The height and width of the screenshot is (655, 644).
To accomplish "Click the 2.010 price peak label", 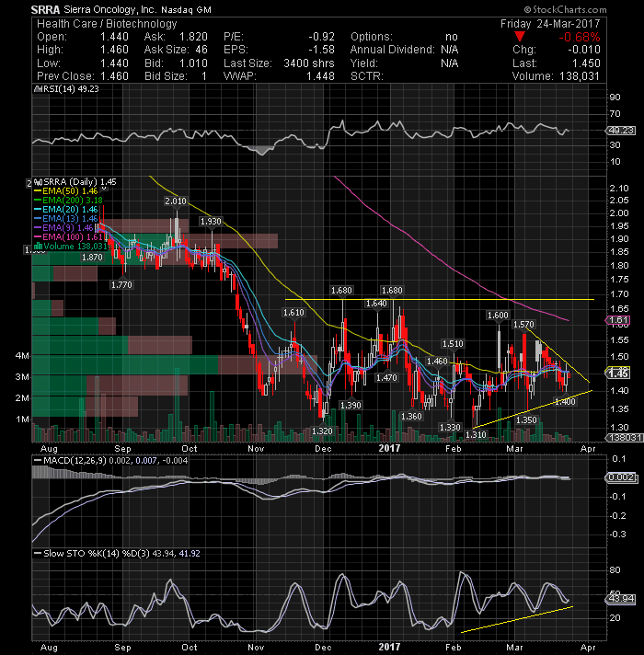I will (x=176, y=201).
